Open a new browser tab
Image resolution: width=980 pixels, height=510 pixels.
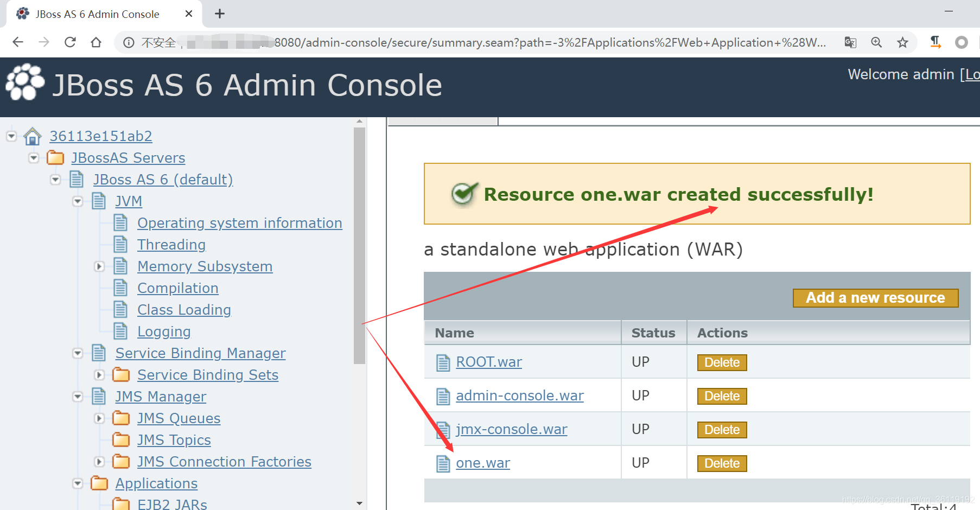220,14
